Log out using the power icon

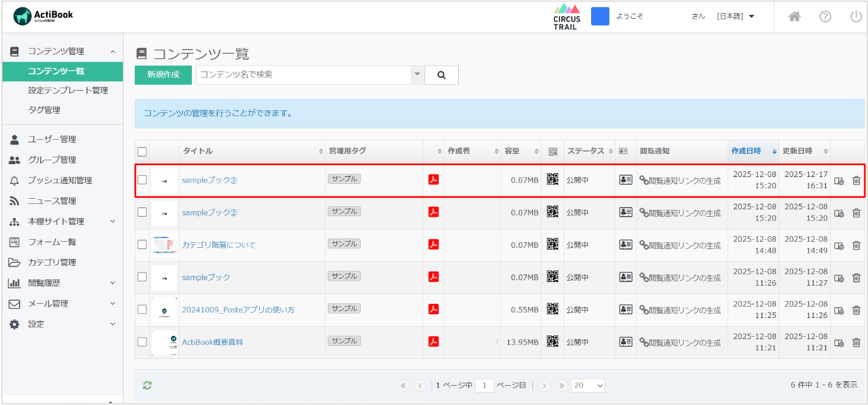[856, 17]
